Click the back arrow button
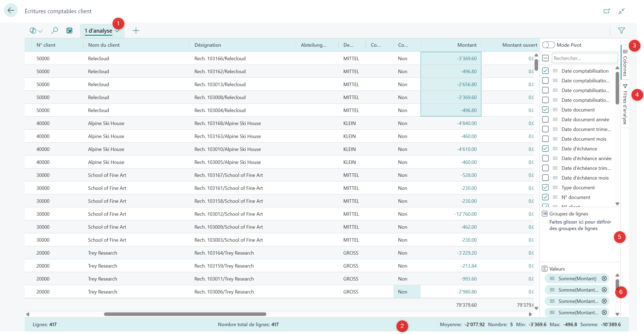This screenshot has height=334, width=644. tap(11, 11)
